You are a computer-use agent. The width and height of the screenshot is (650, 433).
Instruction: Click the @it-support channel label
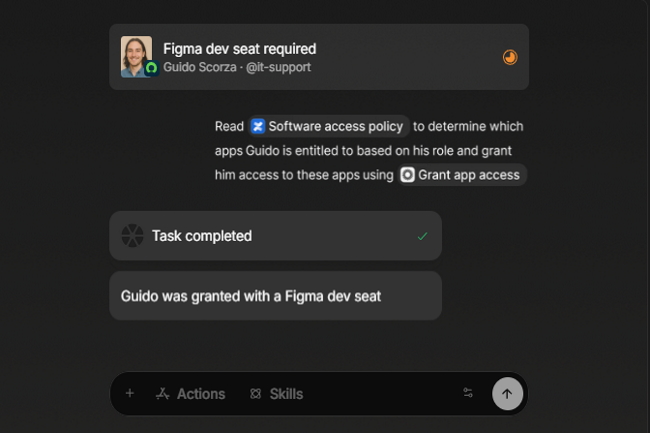278,67
